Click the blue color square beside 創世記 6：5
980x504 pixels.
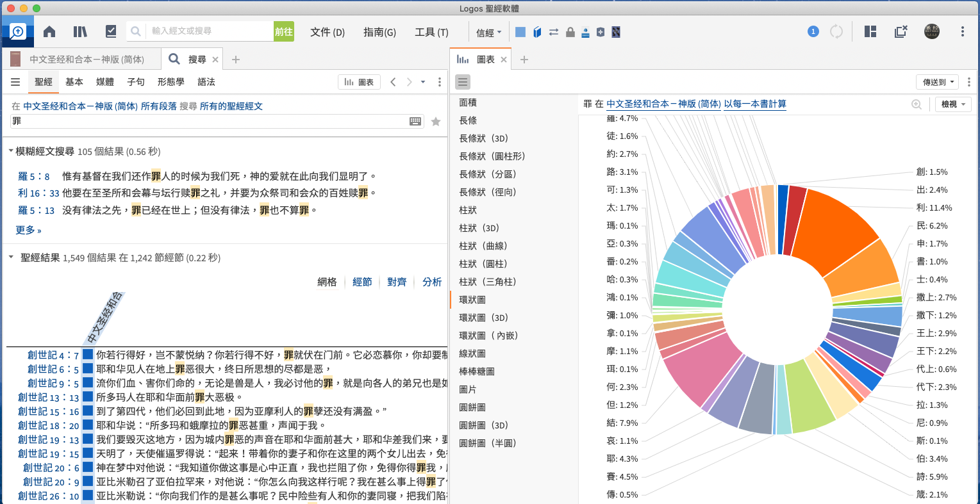click(88, 369)
